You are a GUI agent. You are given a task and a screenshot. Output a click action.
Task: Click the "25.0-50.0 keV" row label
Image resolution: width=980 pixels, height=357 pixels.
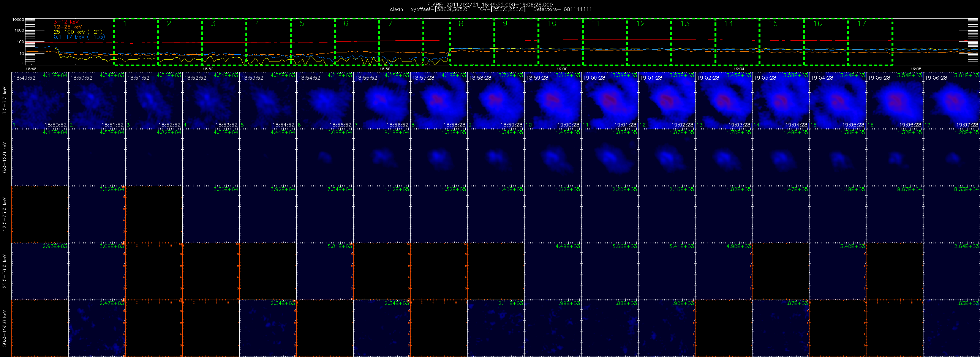point(5,271)
